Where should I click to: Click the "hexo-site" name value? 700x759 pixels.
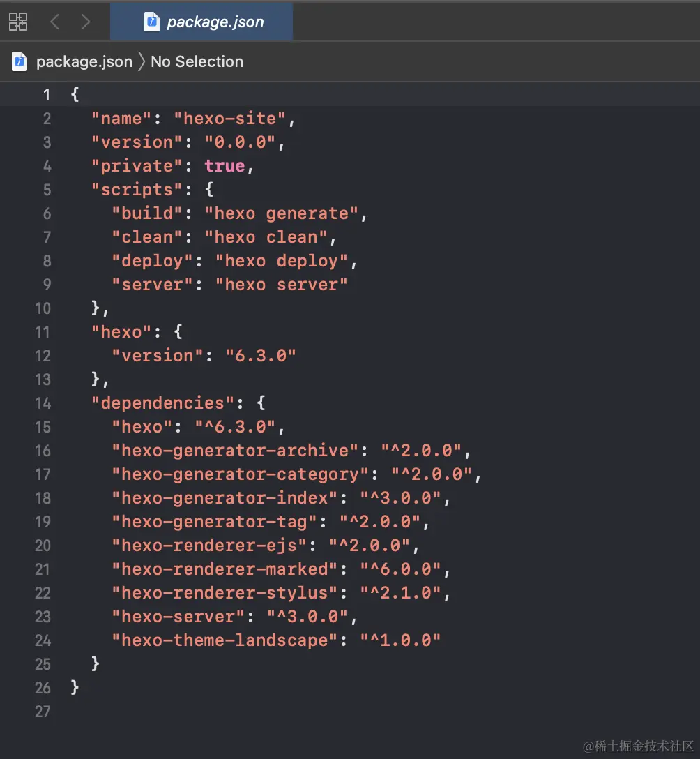pos(229,119)
